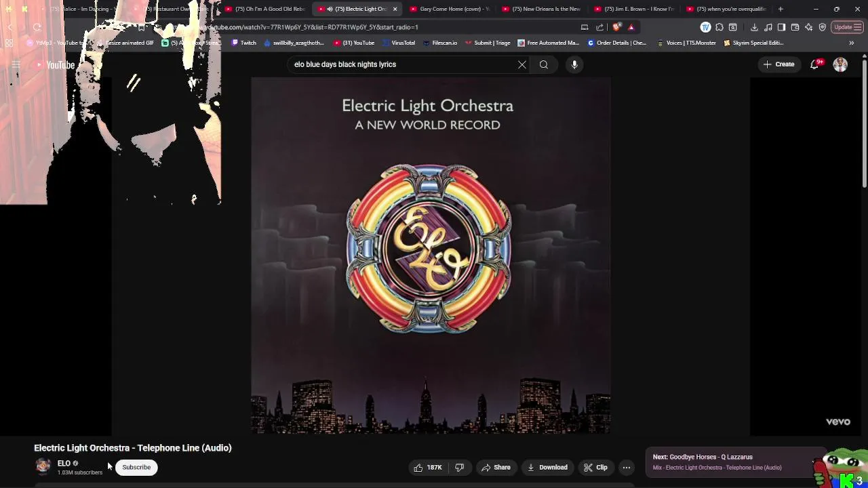The height and width of the screenshot is (488, 868).
Task: Open Brave Leo AI sparkle icon
Action: (808, 27)
